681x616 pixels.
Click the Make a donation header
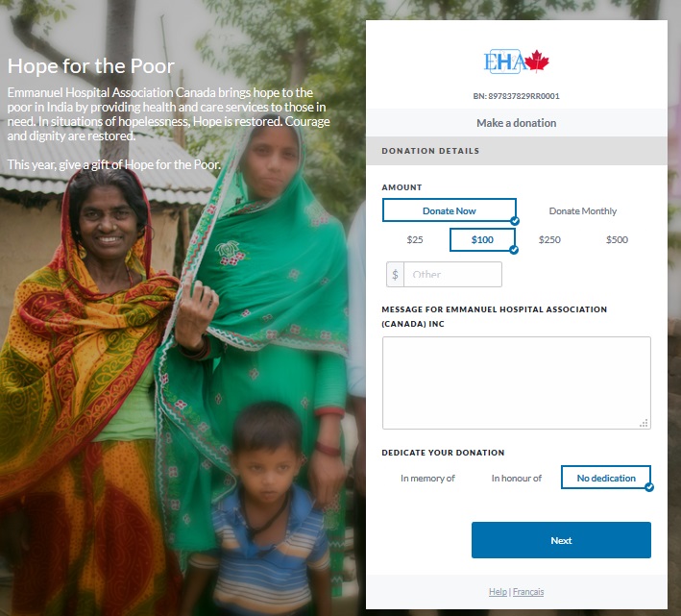click(x=517, y=123)
